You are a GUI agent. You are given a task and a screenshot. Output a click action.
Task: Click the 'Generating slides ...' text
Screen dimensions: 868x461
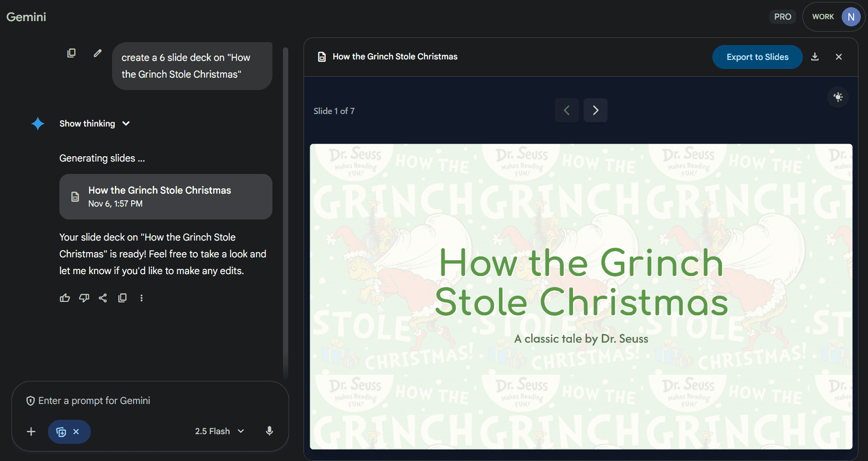102,159
